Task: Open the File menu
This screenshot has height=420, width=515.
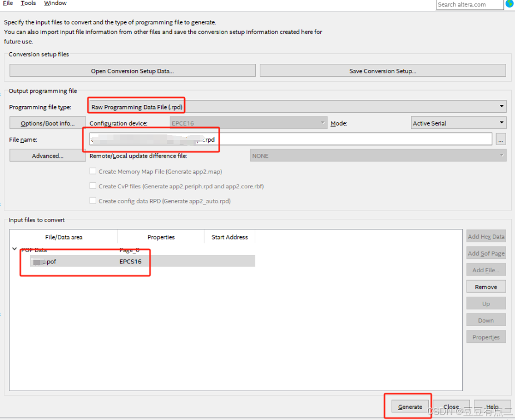Action: click(8, 3)
